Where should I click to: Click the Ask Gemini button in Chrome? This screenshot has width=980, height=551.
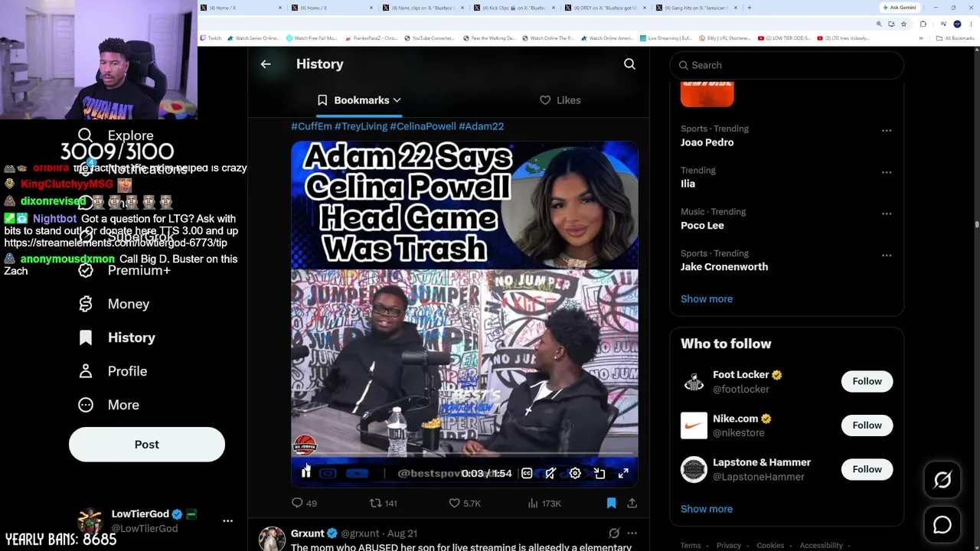pyautogui.click(x=900, y=8)
